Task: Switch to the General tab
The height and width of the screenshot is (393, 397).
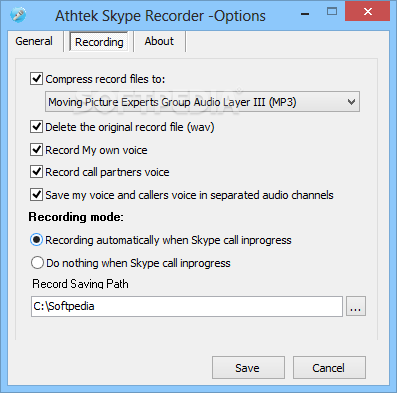Action: tap(34, 41)
